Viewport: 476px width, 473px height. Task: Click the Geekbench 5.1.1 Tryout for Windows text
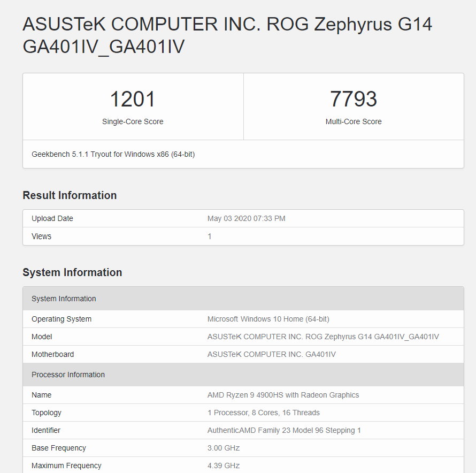(113, 154)
